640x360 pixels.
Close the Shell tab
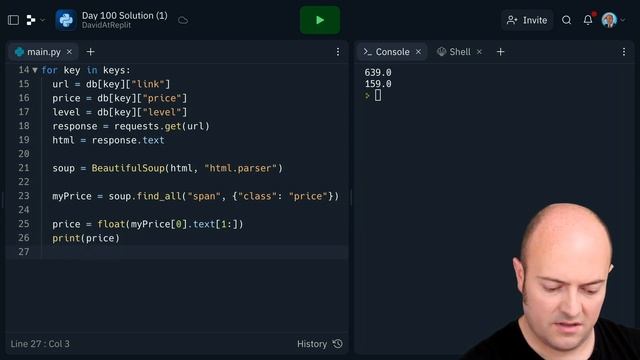(480, 52)
